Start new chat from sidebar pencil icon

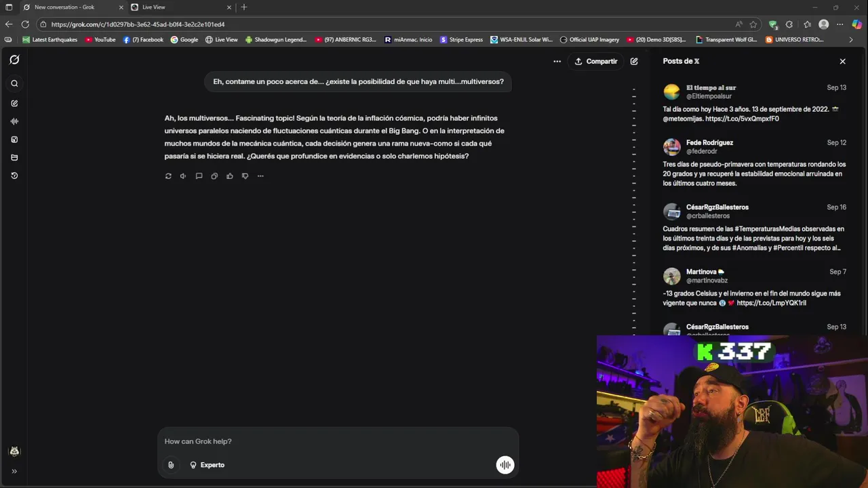point(14,103)
